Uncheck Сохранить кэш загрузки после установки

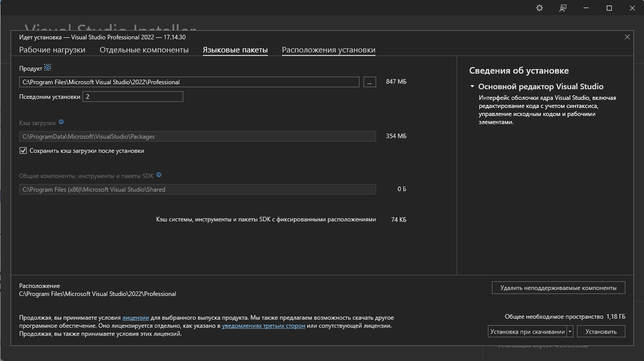click(x=23, y=151)
